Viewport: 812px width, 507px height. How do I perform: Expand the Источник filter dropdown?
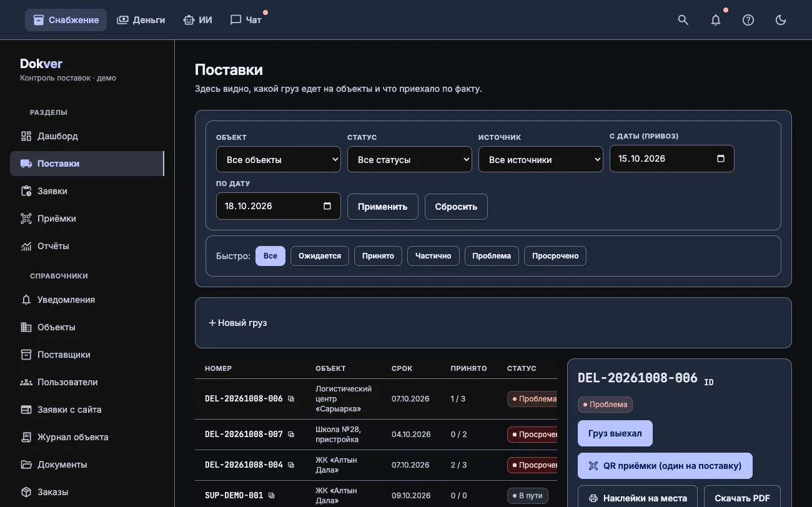[x=541, y=159]
